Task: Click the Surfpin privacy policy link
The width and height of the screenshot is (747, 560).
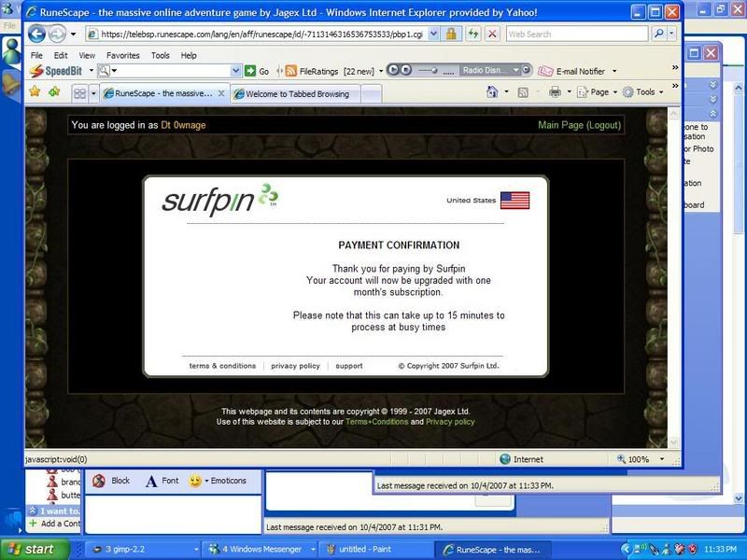Action: pos(295,366)
